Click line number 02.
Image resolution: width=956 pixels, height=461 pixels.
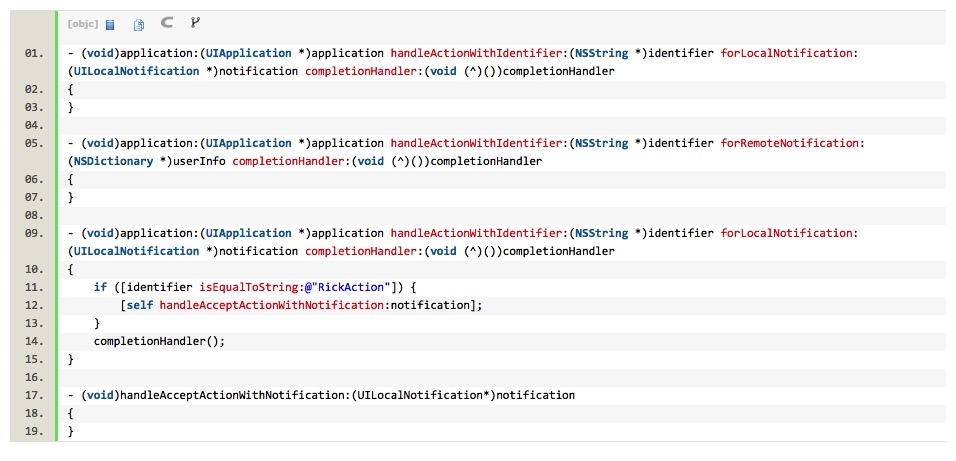[35, 89]
